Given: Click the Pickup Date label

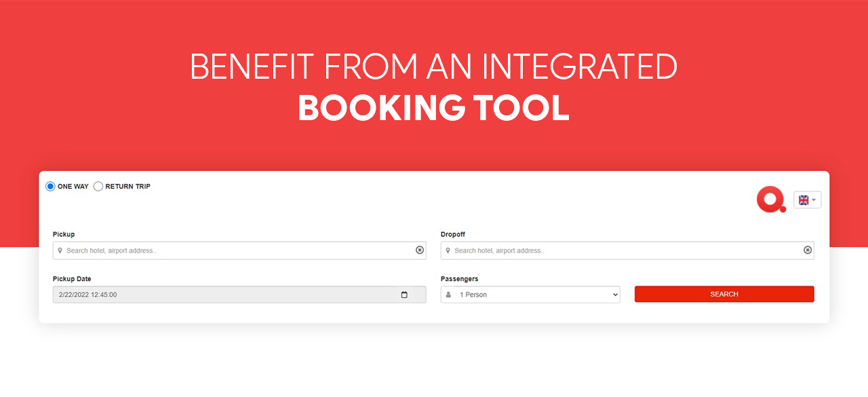Looking at the screenshot, I should (72, 279).
